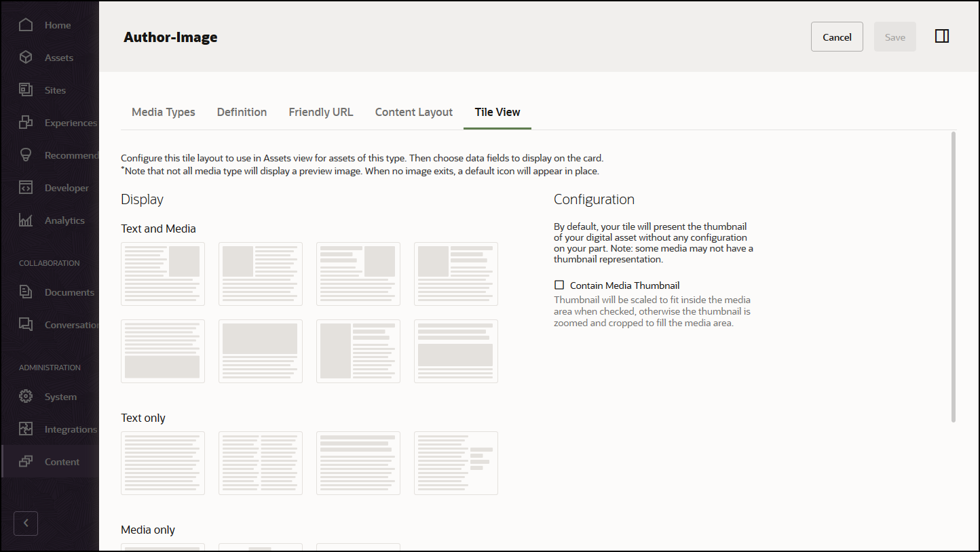Screen dimensions: 980x552
Task: Toggle the side panel icon beside Save
Action: point(942,37)
